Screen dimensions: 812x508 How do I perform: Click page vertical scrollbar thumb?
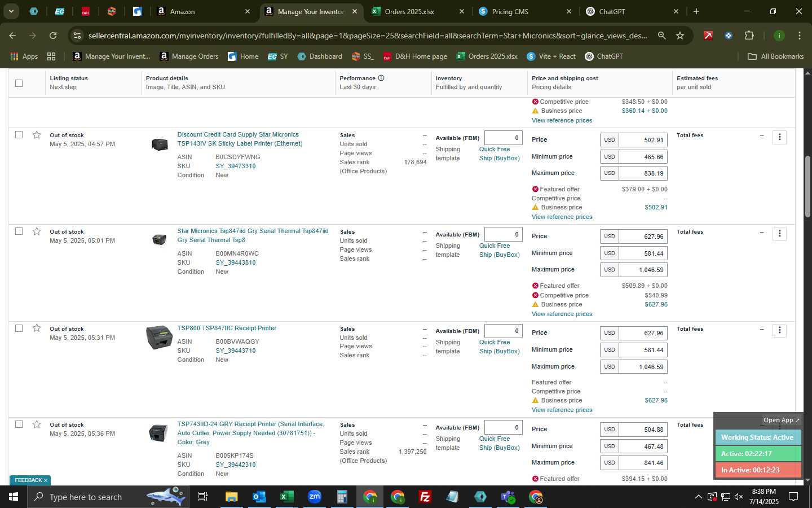tap(807, 186)
